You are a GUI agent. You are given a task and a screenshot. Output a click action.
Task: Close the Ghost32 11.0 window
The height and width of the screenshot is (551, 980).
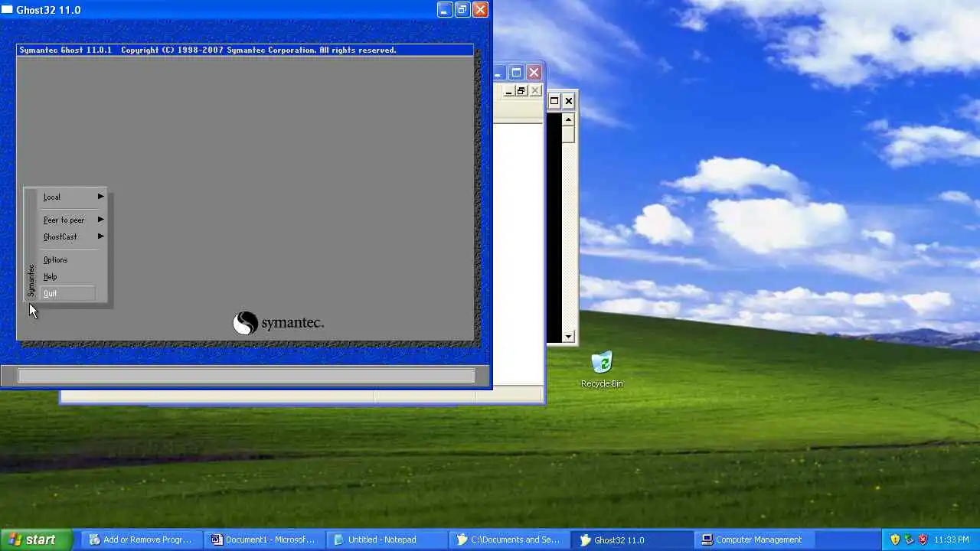[480, 9]
